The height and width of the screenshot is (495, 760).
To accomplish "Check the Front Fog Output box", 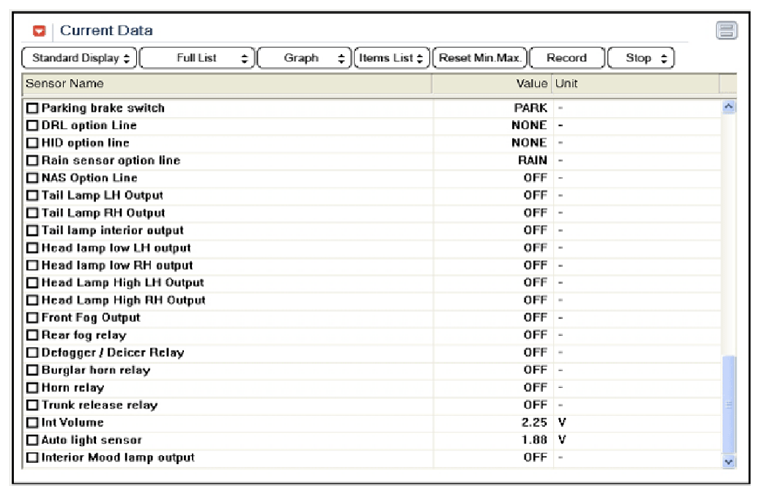I will click(x=32, y=318).
